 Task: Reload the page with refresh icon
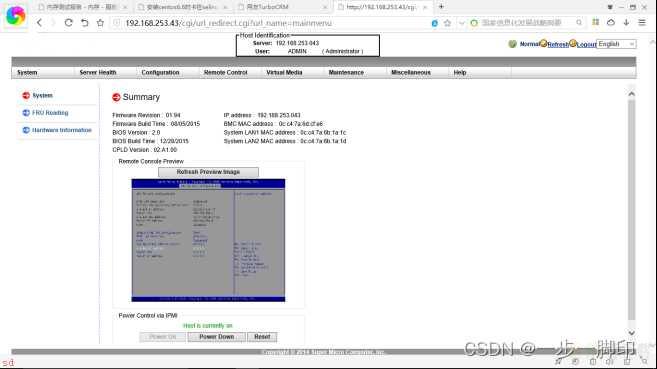tap(69, 23)
